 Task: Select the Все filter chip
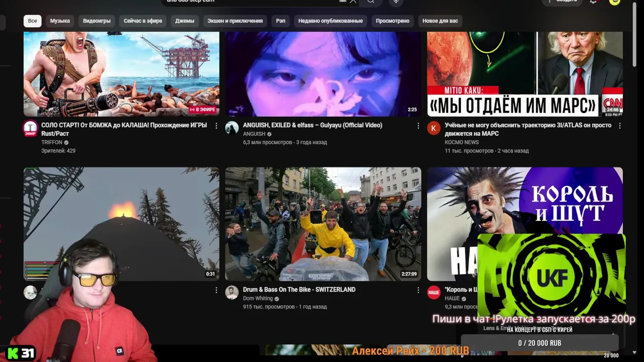33,21
